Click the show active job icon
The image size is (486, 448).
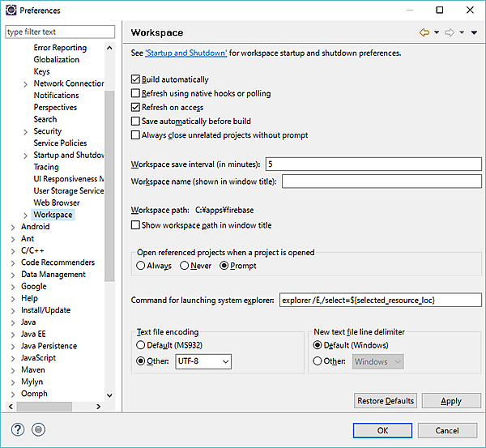39,430
